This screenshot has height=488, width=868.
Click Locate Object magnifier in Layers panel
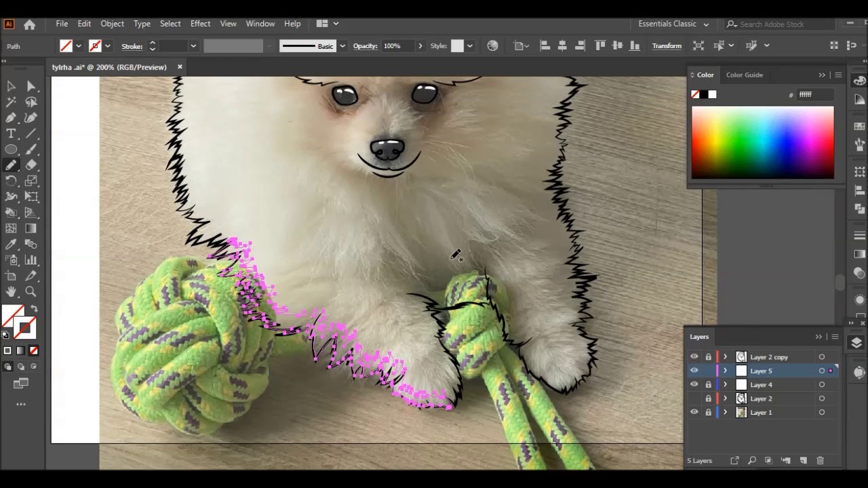click(x=751, y=461)
